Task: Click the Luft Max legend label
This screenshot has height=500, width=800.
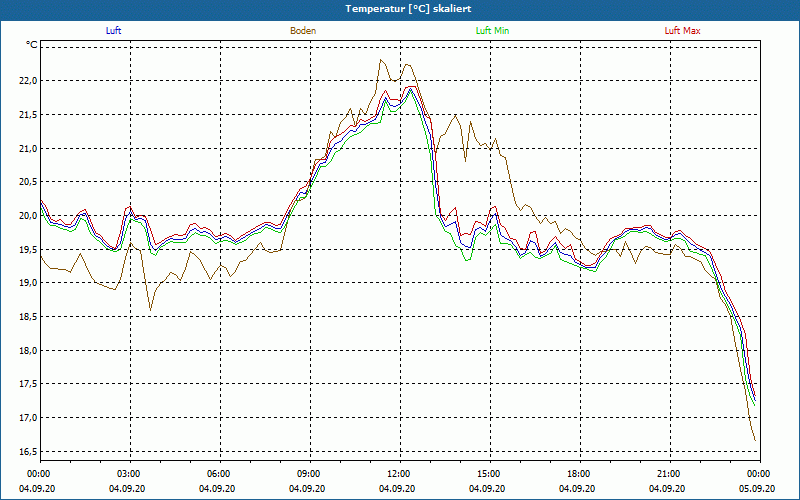Action: pyautogui.click(x=682, y=31)
